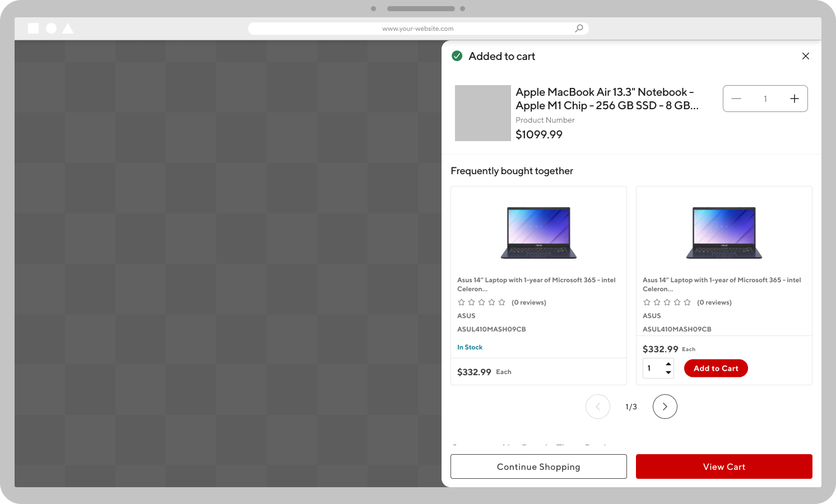Decrement Asus quantity with down arrow

pyautogui.click(x=668, y=372)
